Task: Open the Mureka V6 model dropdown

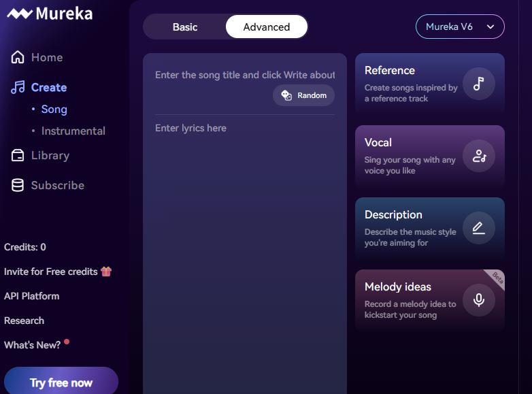Action: point(460,27)
